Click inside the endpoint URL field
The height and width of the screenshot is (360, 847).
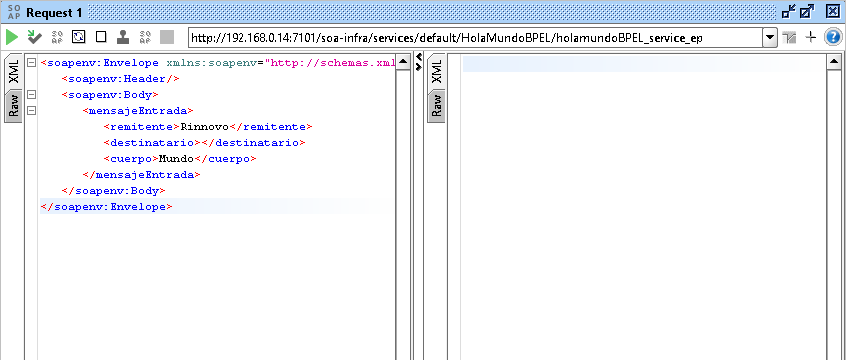tap(475, 38)
